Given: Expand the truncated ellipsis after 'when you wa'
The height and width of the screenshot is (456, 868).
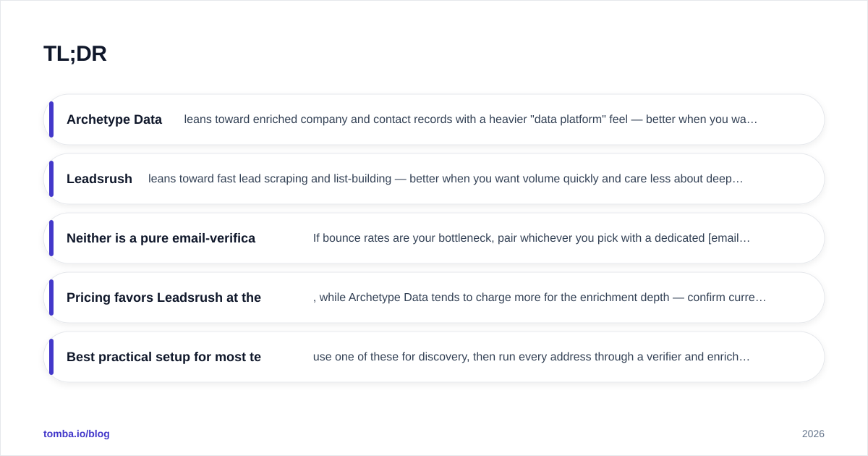Looking at the screenshot, I should [754, 119].
